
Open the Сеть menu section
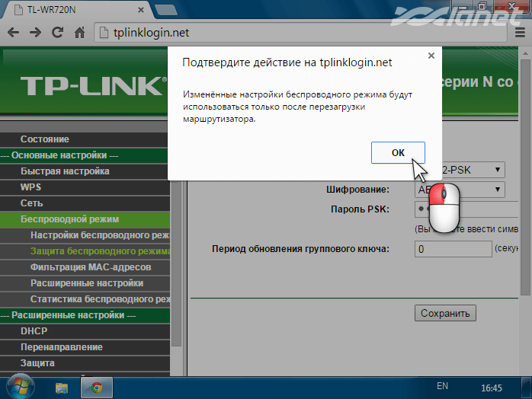(x=84, y=203)
